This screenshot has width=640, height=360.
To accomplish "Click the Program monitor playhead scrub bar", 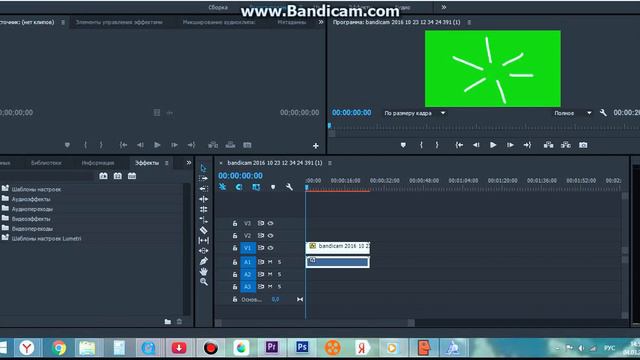I will (484, 127).
